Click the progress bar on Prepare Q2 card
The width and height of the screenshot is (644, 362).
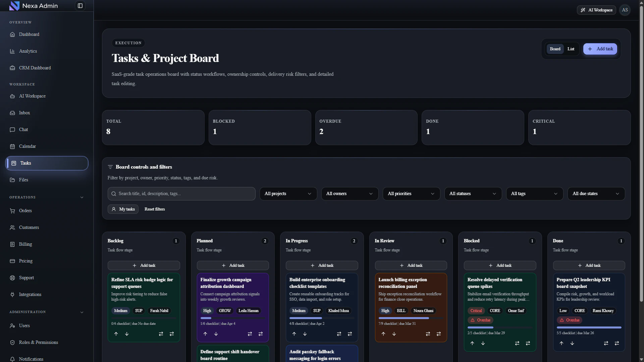[x=589, y=327]
